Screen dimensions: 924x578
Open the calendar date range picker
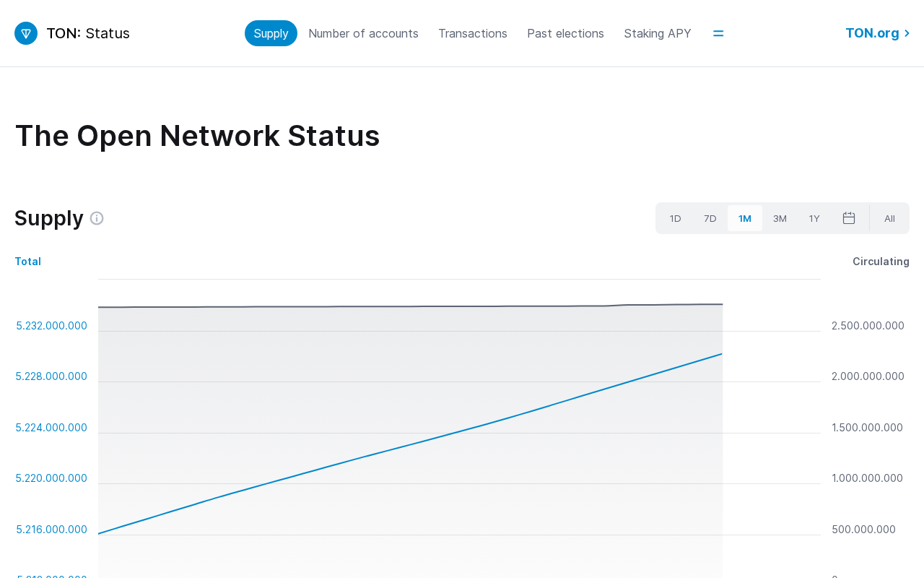point(849,218)
